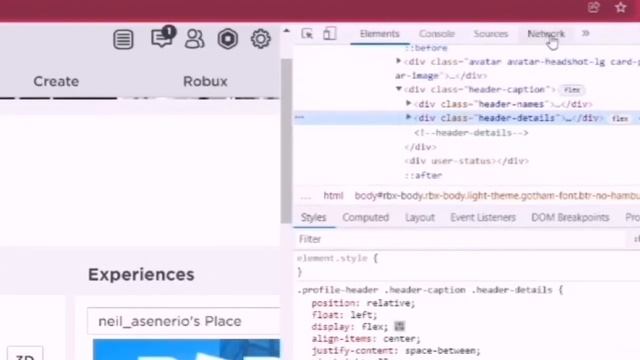Image resolution: width=640 pixels, height=360 pixels.
Task: Click body#rbx-body in the breadcrumb bar
Action: (497, 196)
